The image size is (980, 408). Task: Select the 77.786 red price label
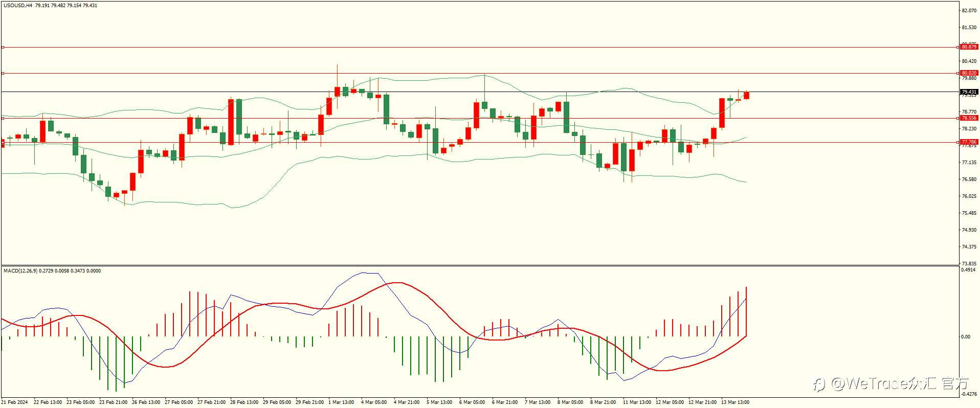[x=969, y=142]
